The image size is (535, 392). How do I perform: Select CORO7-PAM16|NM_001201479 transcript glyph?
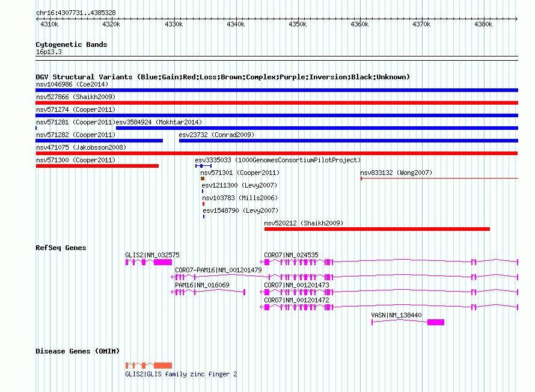344,277
